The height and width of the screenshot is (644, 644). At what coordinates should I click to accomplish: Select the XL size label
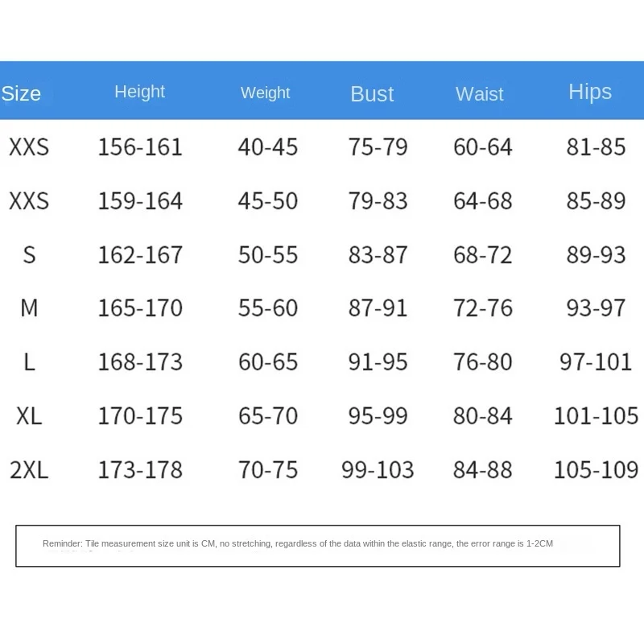29,415
